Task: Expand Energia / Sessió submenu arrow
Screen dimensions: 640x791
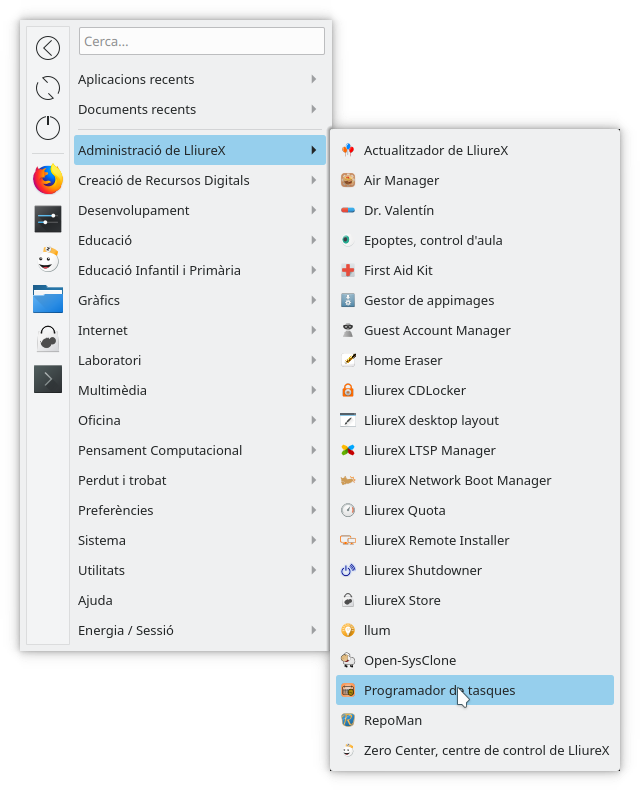Action: 314,630
